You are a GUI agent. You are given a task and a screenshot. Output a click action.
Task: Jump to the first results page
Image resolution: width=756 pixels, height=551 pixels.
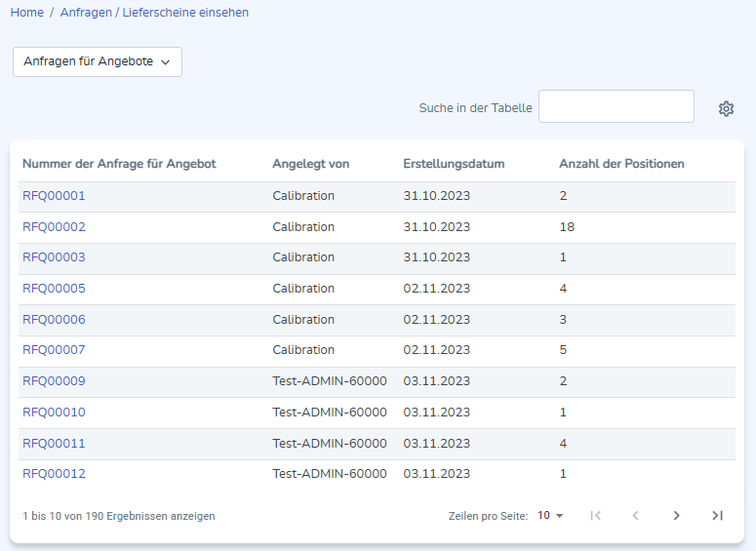[595, 516]
